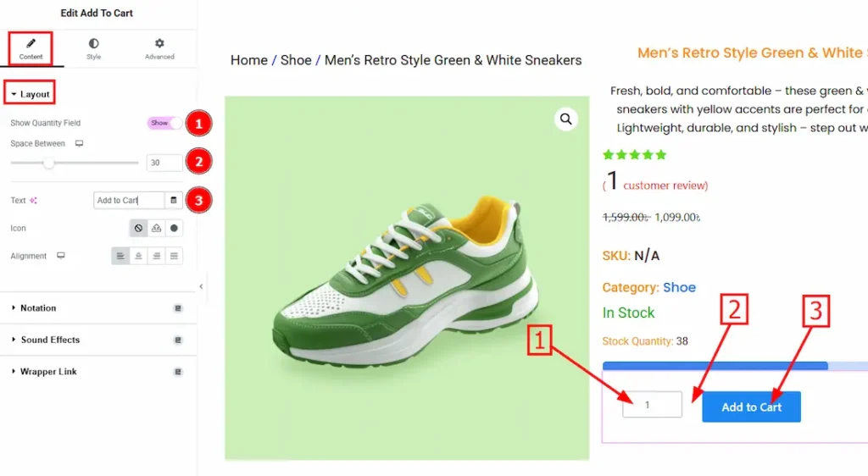Toggle the Show Quantity Field switch

click(164, 123)
